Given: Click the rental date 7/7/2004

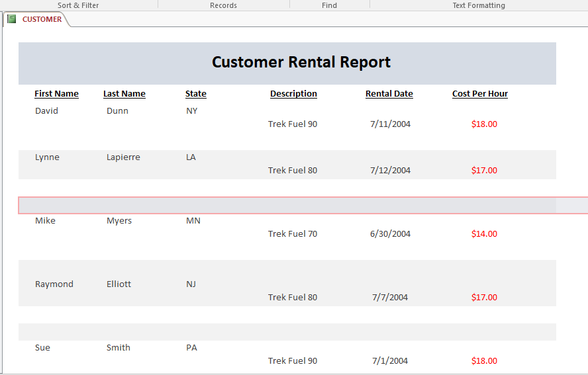Looking at the screenshot, I should point(390,298).
